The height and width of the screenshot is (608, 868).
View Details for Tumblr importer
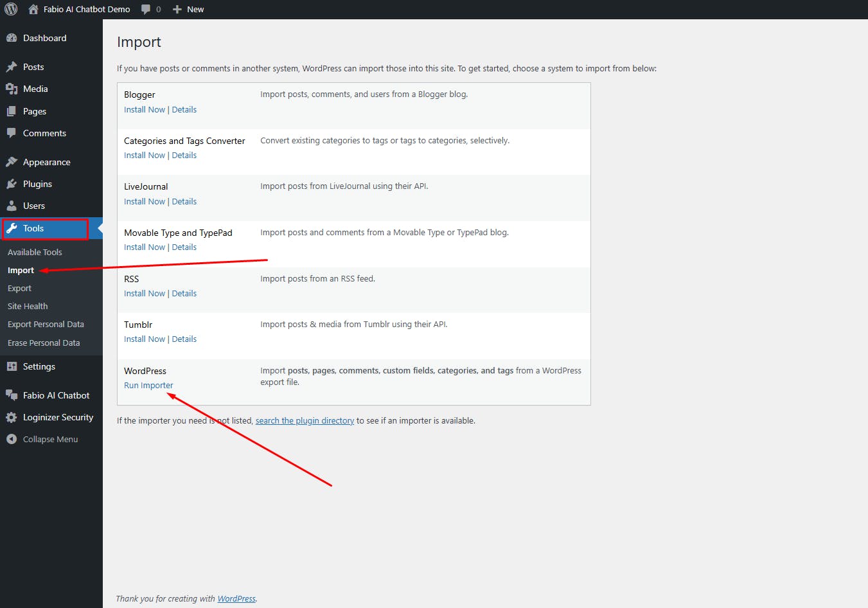pos(184,339)
